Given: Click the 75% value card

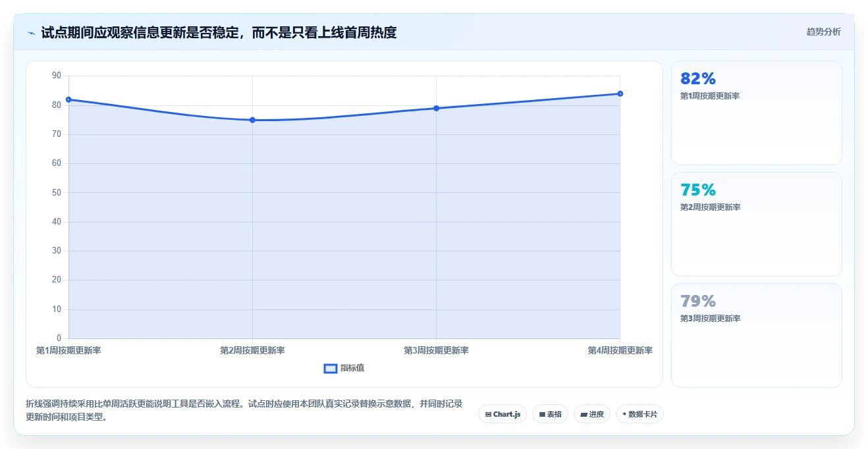Looking at the screenshot, I should click(756, 224).
